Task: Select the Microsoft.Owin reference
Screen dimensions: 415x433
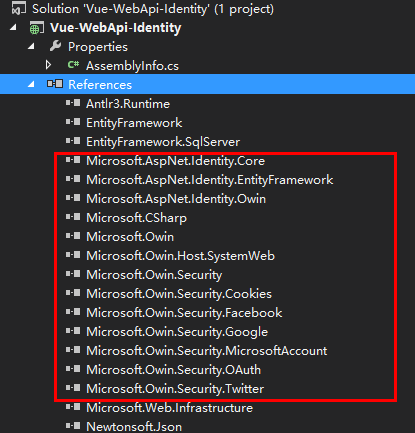Action: click(130, 237)
